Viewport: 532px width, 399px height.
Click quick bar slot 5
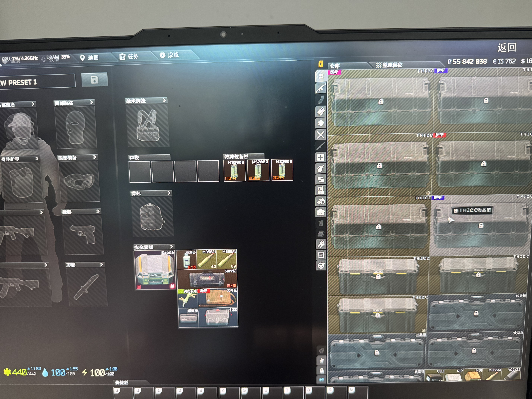(251, 393)
